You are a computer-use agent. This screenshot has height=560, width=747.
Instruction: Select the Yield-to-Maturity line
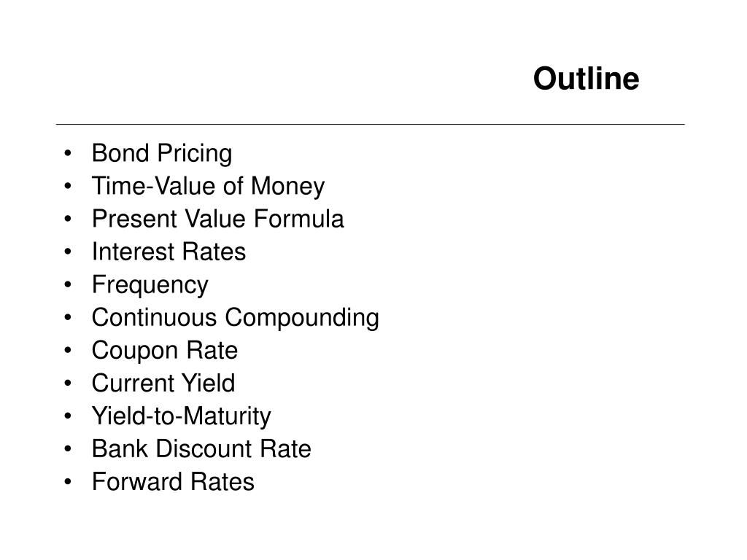point(182,416)
